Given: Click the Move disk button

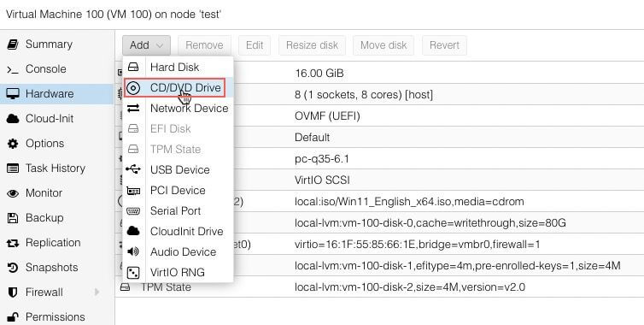Looking at the screenshot, I should point(383,45).
